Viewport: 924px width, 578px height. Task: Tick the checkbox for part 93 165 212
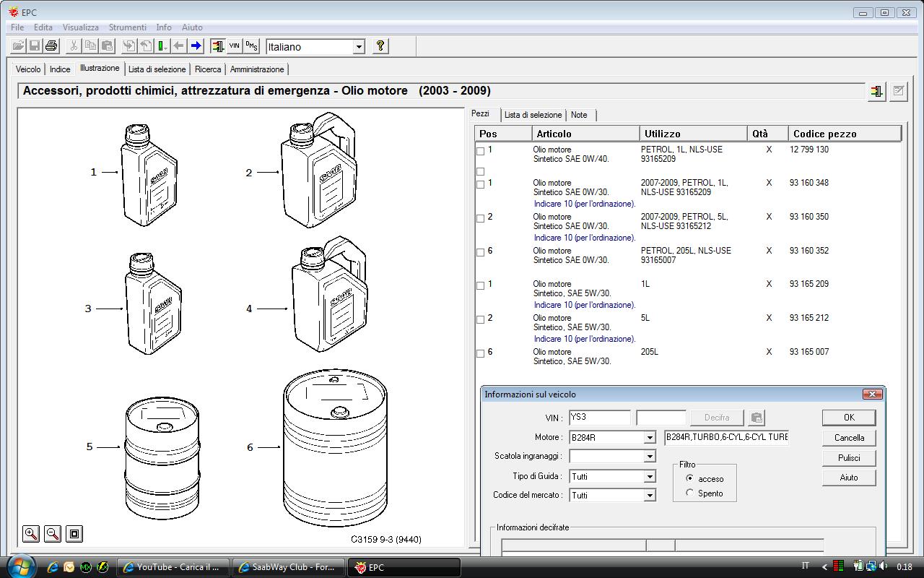click(481, 319)
